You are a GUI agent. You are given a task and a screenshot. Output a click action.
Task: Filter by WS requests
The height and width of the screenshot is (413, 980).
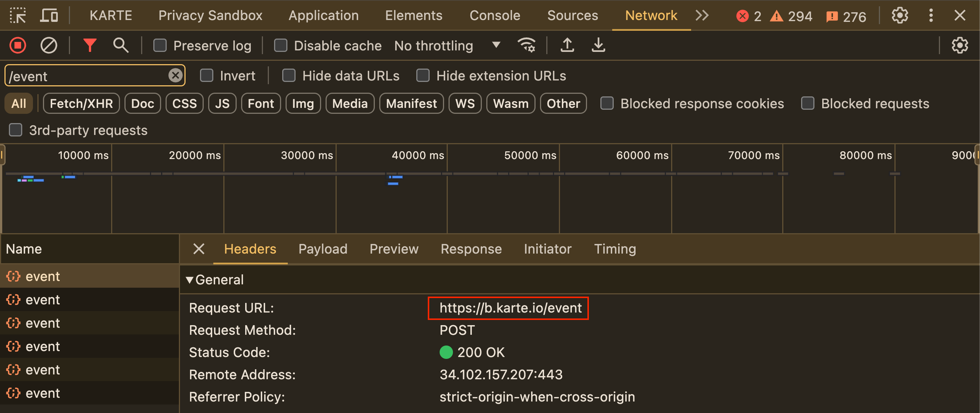tap(465, 103)
